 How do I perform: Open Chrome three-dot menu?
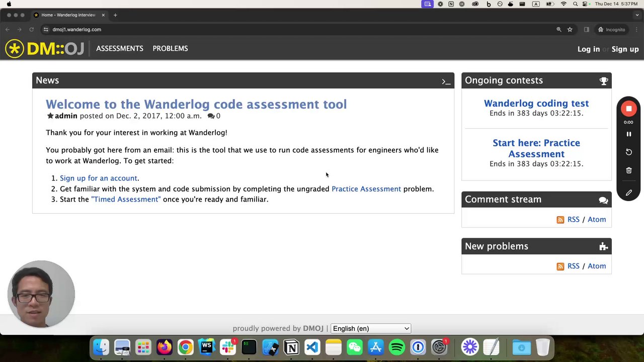[636, 30]
